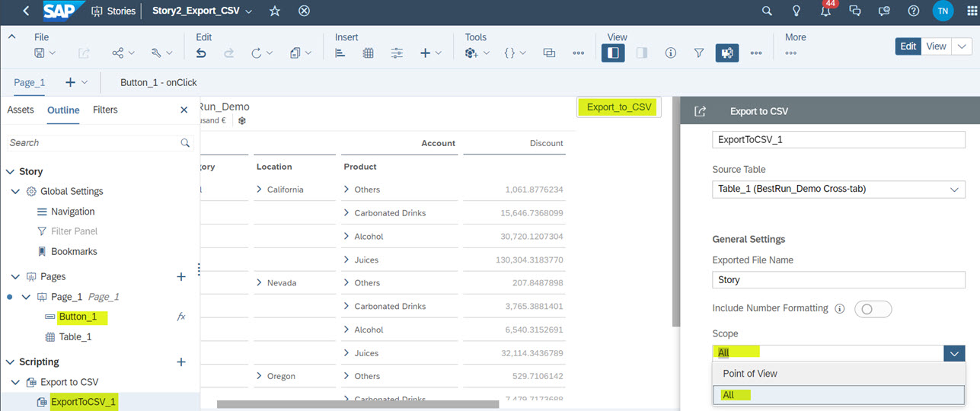The height and width of the screenshot is (411, 980).
Task: Open the More group ellipsis
Action: 791,53
